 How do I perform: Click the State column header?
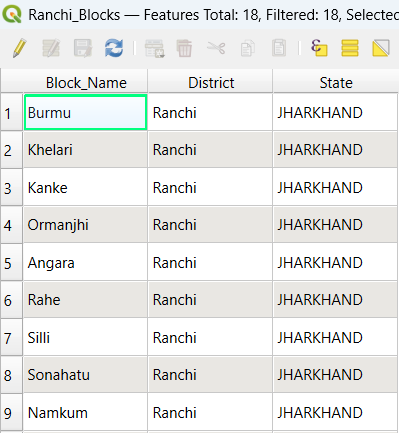click(x=335, y=82)
